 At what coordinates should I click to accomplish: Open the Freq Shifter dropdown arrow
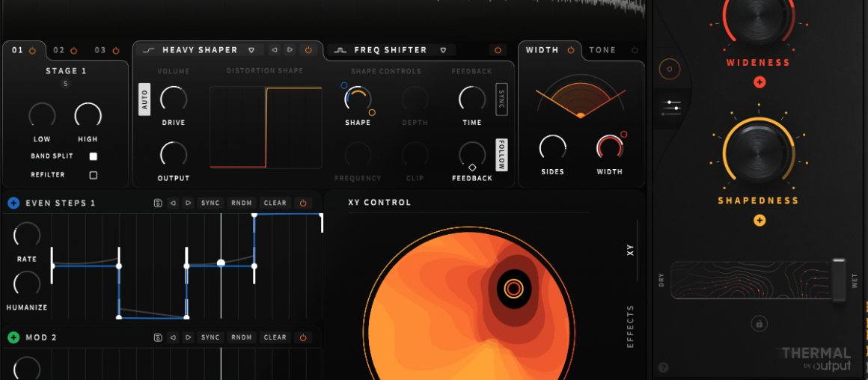pos(443,50)
